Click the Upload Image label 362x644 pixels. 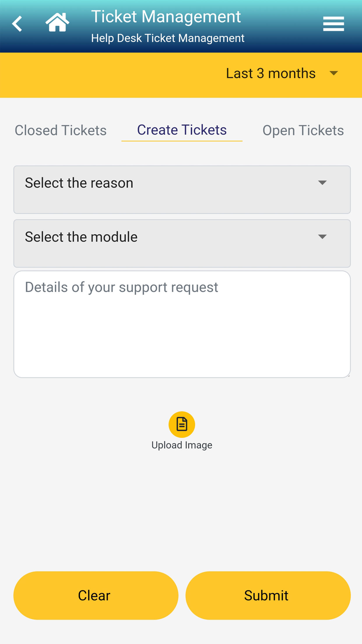[182, 445]
